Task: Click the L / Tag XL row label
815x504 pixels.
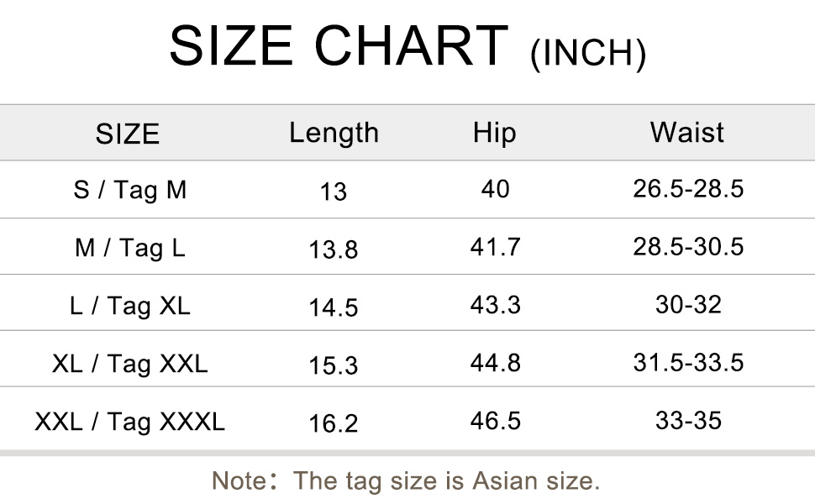Action: [x=129, y=306]
